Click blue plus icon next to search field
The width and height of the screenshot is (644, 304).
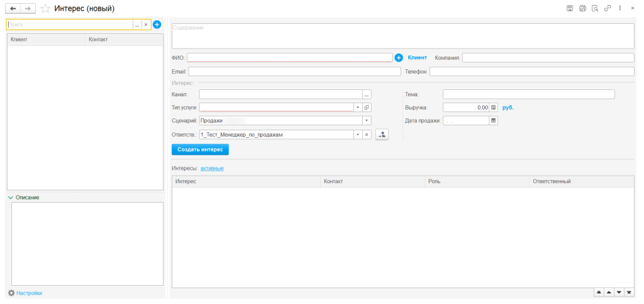[x=157, y=25]
